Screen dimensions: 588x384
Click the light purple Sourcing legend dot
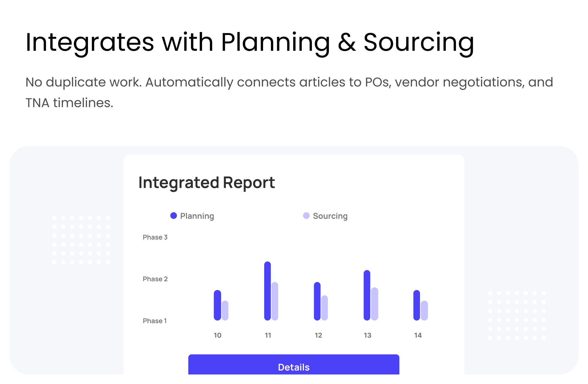[306, 216]
